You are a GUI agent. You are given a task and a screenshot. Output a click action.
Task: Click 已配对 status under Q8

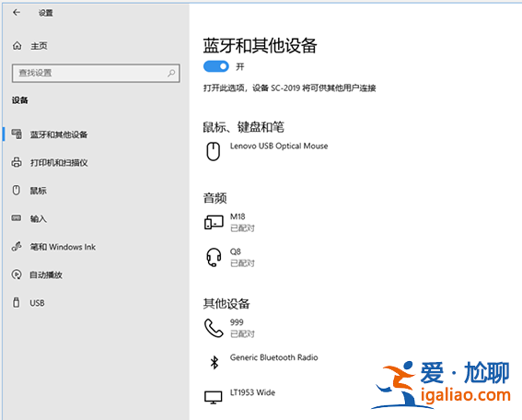(x=242, y=263)
